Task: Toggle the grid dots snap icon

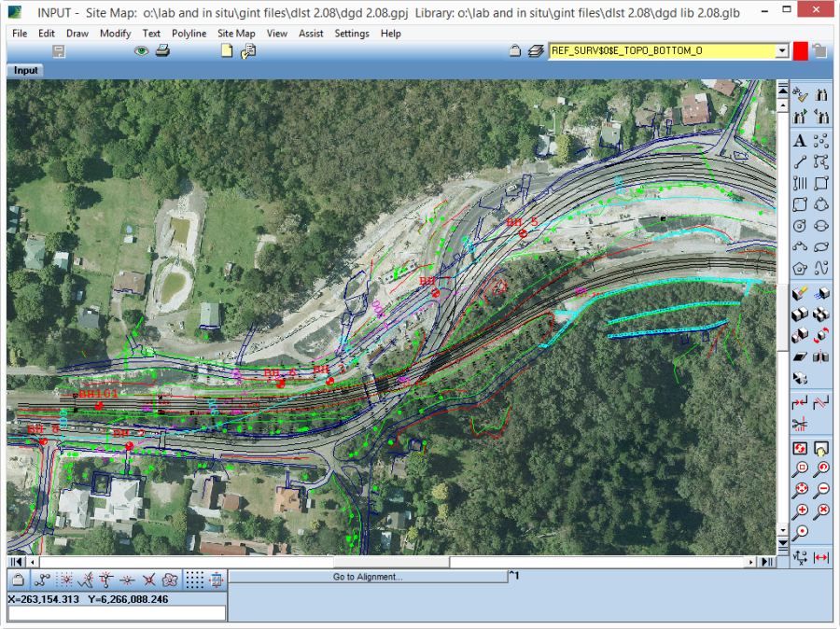Action: click(x=193, y=580)
